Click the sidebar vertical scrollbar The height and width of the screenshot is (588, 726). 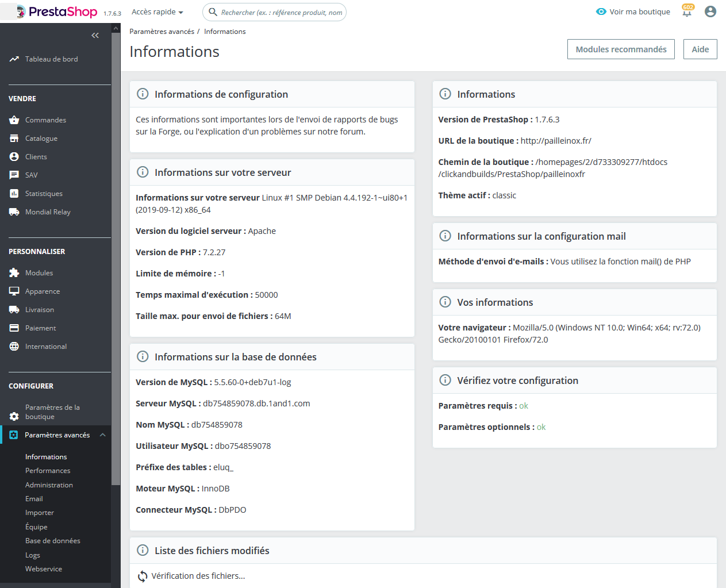[x=116, y=259]
